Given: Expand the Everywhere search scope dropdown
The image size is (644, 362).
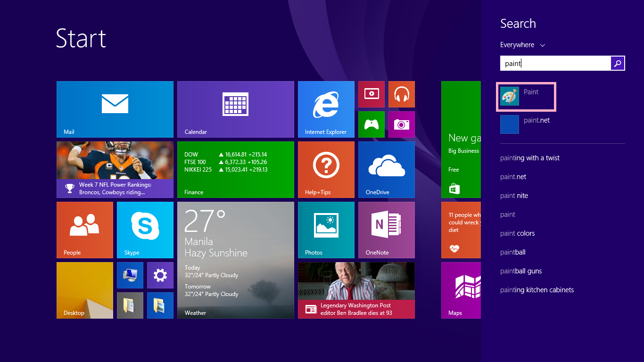Looking at the screenshot, I should pos(522,45).
